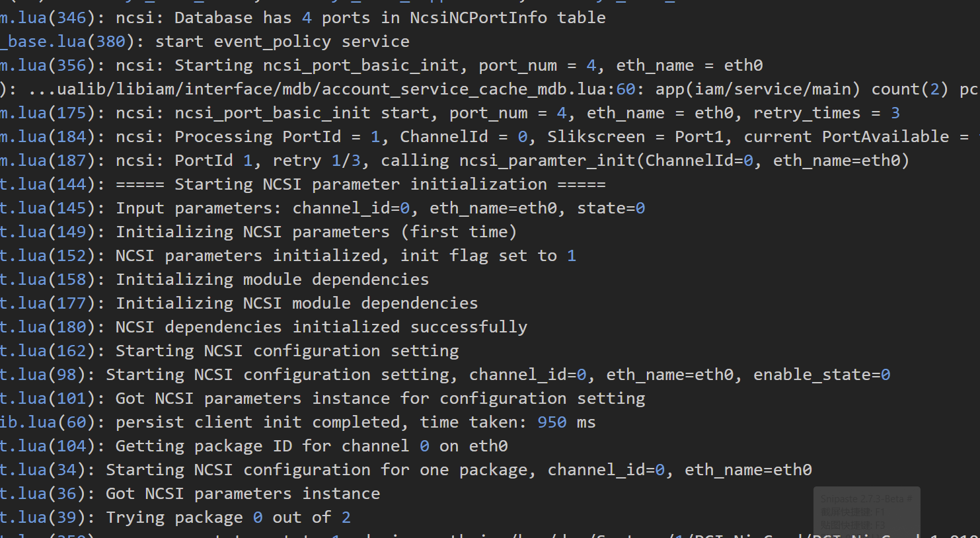The image size is (980, 538).
Task: Click 'NCSI dependencies initialized successfully' line
Action: point(321,327)
